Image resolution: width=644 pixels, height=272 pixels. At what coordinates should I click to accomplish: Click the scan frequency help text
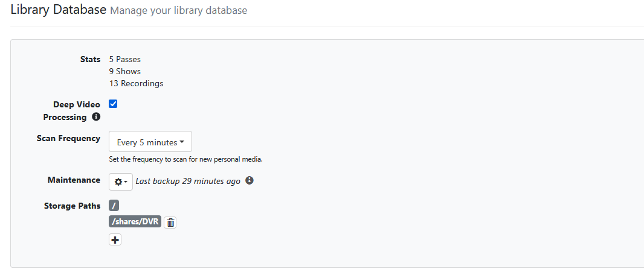tap(185, 160)
